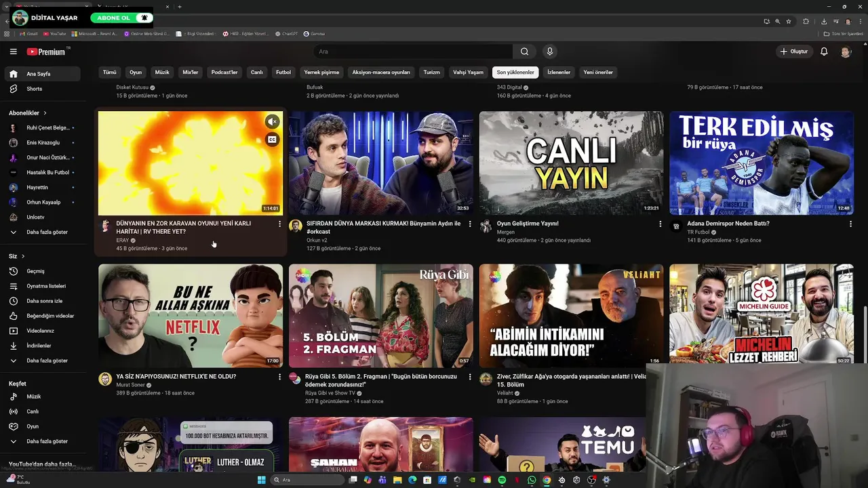Select the Tümü filter chip
The image size is (868, 488).
(109, 73)
